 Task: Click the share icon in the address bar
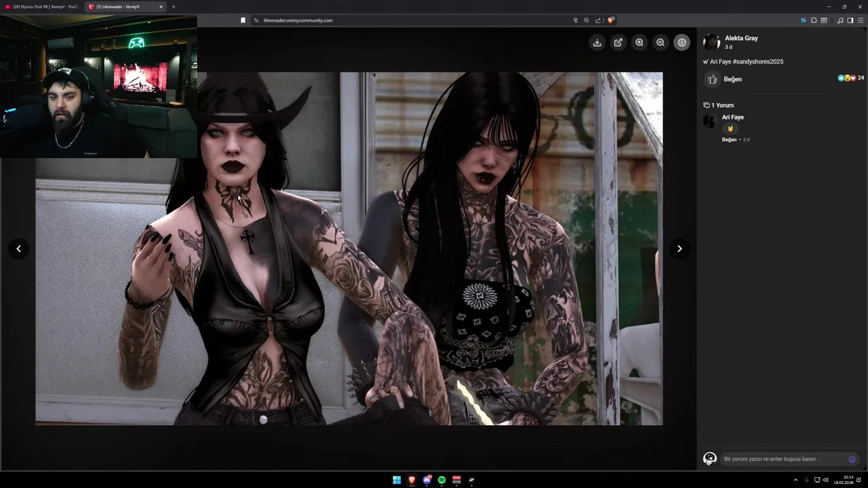tap(598, 20)
